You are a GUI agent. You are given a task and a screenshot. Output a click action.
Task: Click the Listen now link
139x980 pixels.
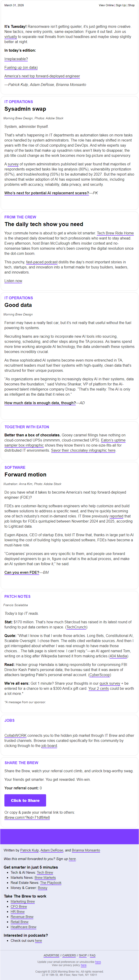(x=13, y=281)
